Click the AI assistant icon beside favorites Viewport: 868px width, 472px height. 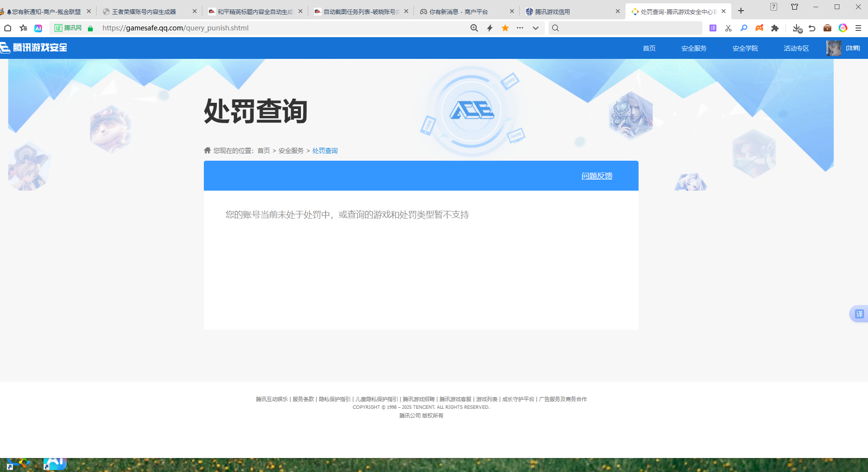click(x=38, y=28)
